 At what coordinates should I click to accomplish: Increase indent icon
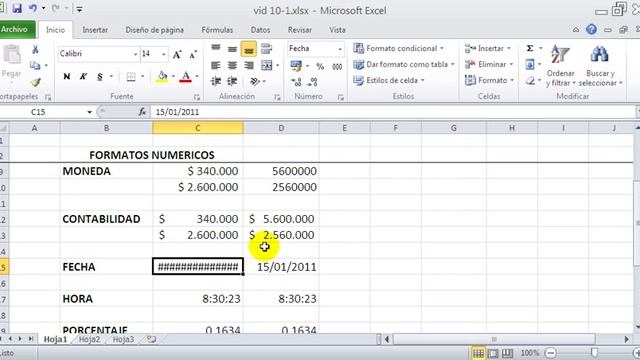pyautogui.click(x=232, y=81)
